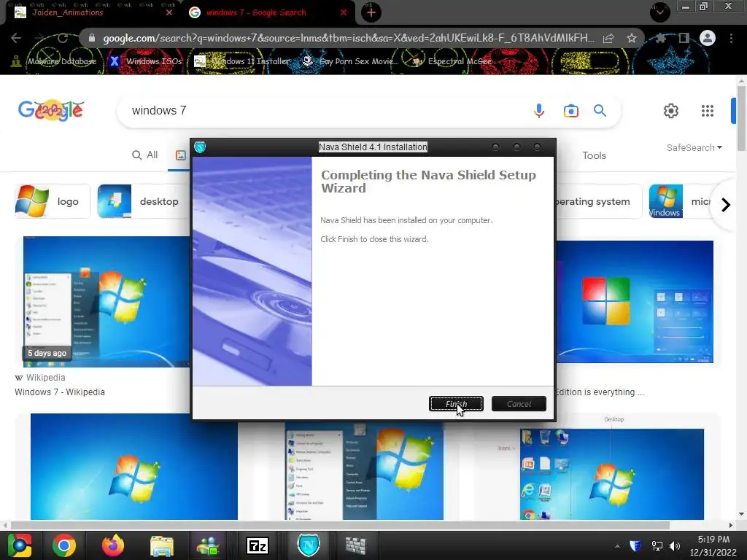Show hidden tray icons arrow

617,546
